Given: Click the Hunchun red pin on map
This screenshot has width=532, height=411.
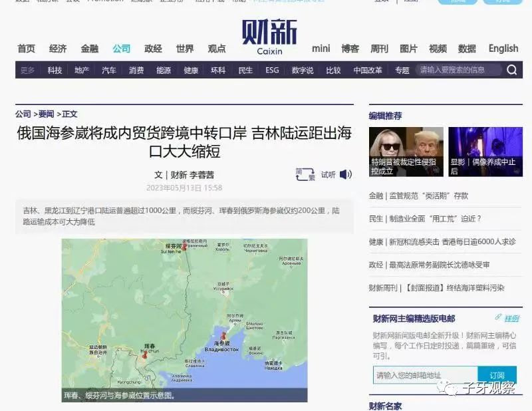Looking at the screenshot, I should [x=144, y=354].
